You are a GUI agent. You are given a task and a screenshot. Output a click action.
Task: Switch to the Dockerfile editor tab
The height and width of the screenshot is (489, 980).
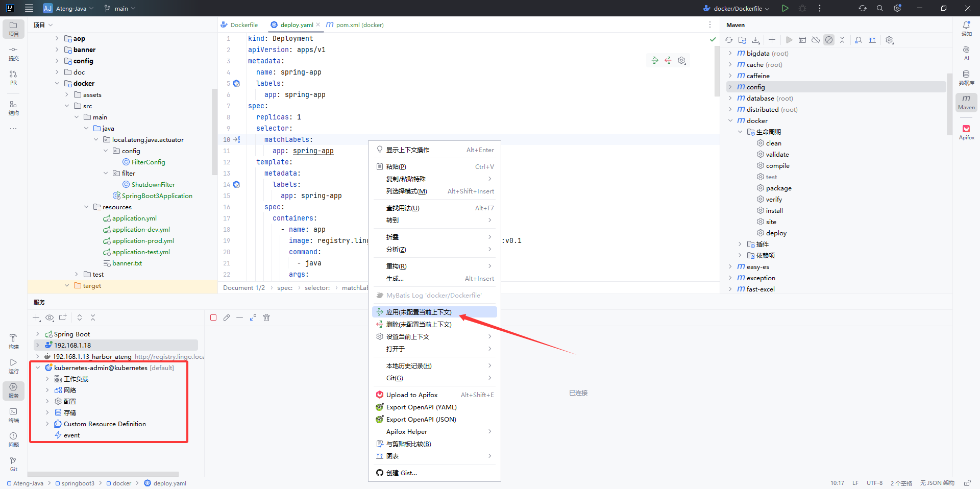point(243,25)
